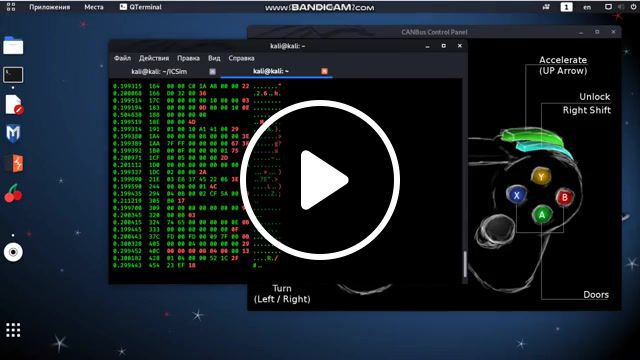The width and height of the screenshot is (640, 360).
Task: Open the power menu in top panel
Action: (x=633, y=7)
